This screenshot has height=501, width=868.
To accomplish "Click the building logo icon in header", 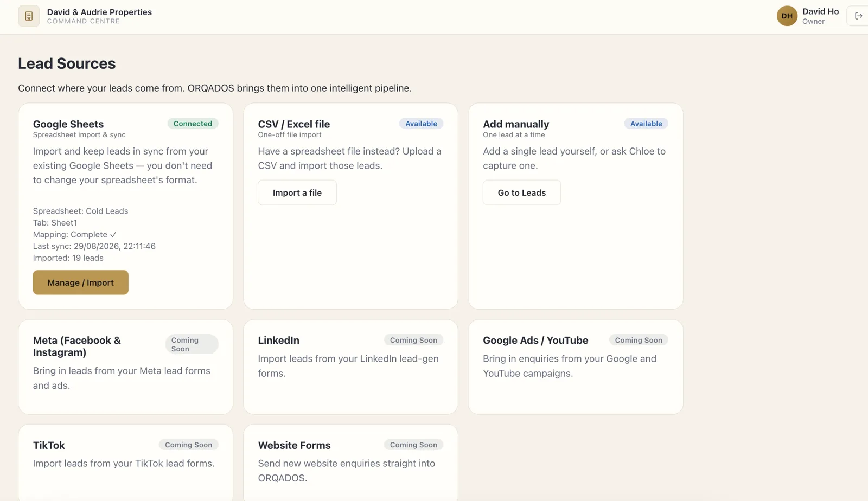I will click(x=29, y=16).
